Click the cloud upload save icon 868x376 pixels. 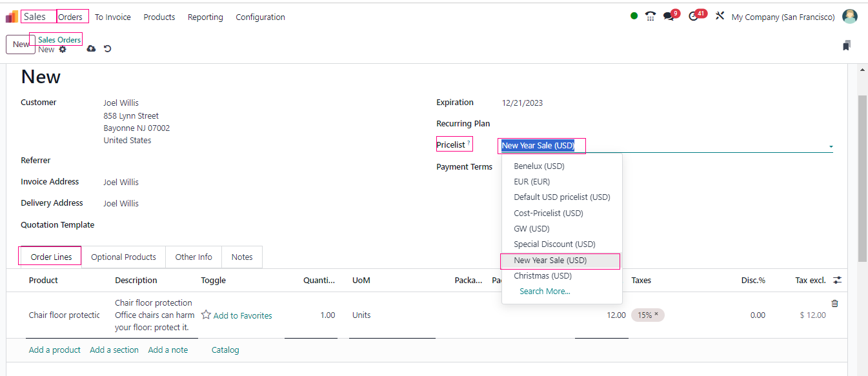tap(91, 49)
